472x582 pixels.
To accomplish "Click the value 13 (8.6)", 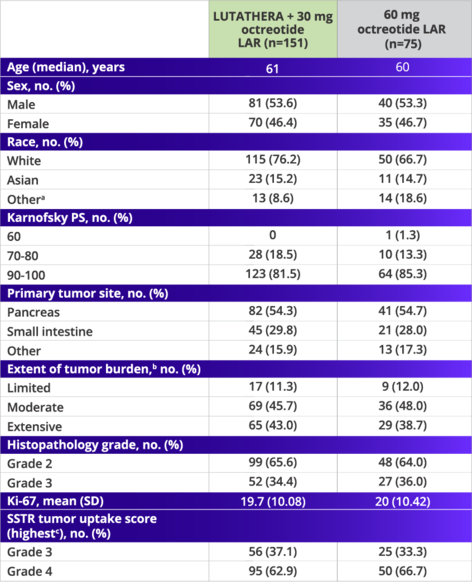I will pyautogui.click(x=273, y=198).
